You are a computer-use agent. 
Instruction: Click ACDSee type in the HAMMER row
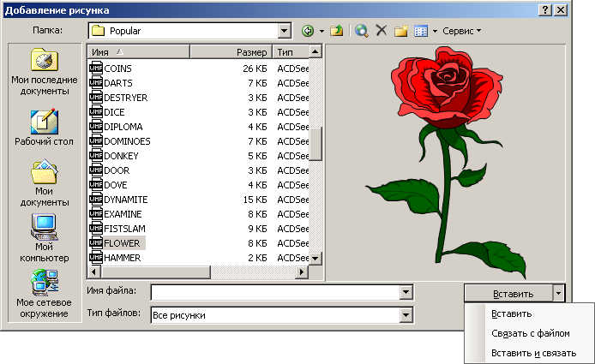292,258
